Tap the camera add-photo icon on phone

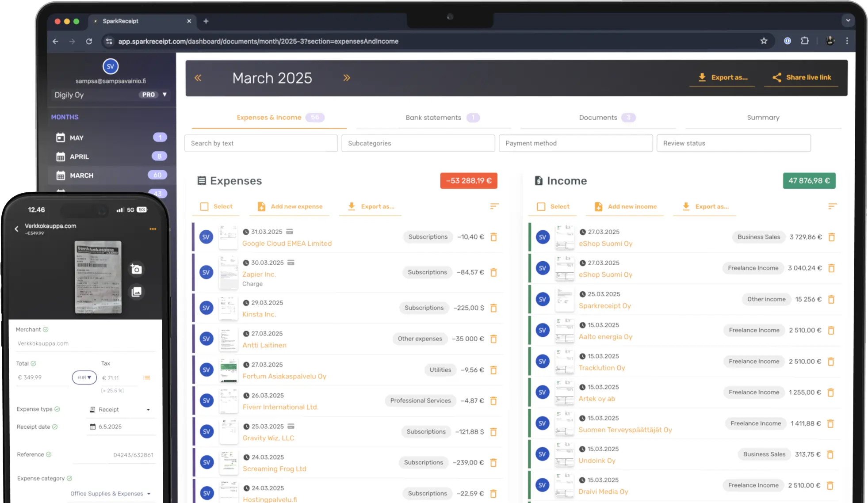tap(136, 269)
